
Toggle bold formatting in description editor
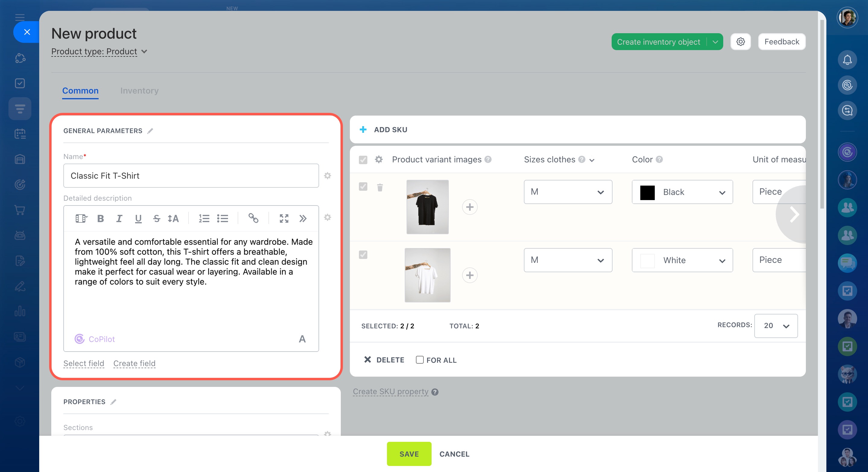pos(100,218)
